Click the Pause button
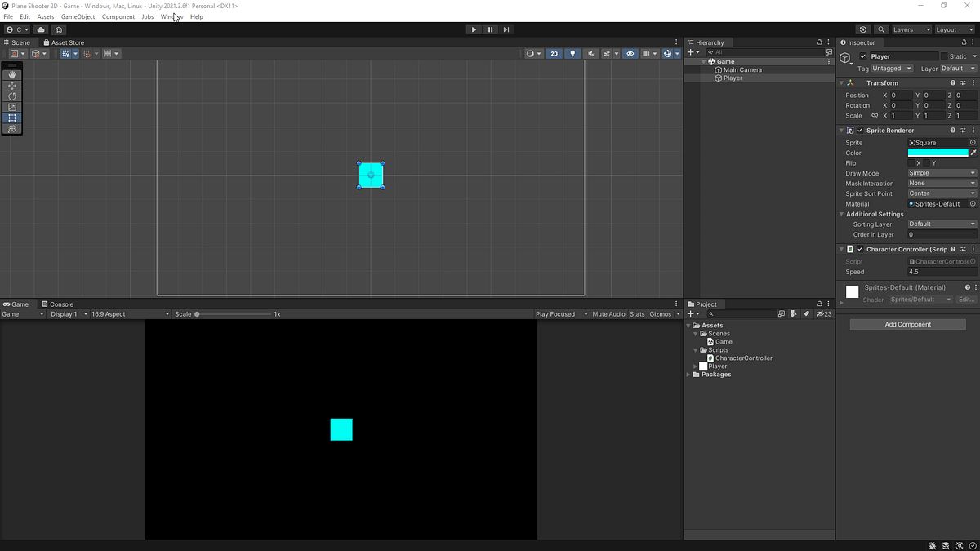Image resolution: width=980 pixels, height=551 pixels. pyautogui.click(x=490, y=29)
